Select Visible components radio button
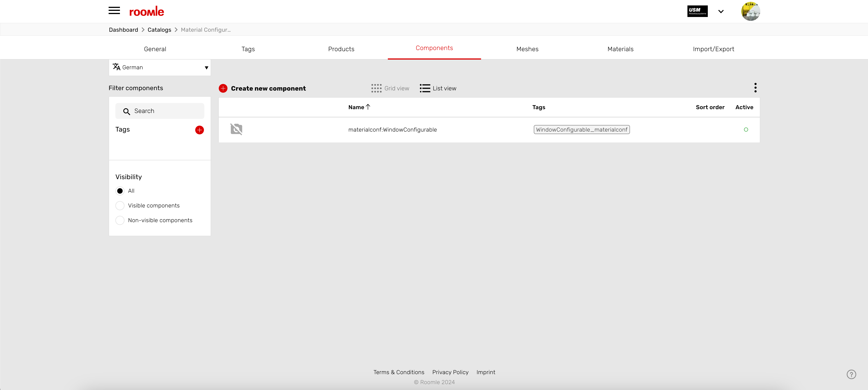This screenshot has width=868, height=390. point(120,205)
